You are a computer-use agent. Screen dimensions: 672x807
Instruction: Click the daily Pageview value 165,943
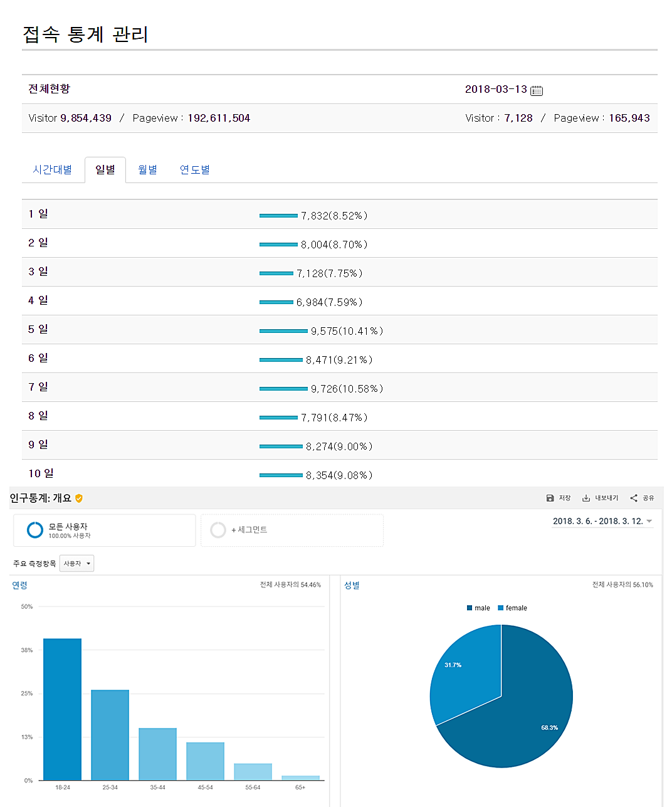pyautogui.click(x=629, y=118)
